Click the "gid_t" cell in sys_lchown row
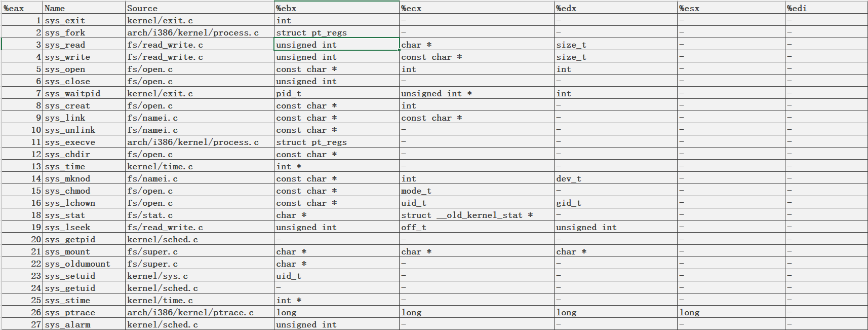The image size is (868, 330). click(615, 203)
